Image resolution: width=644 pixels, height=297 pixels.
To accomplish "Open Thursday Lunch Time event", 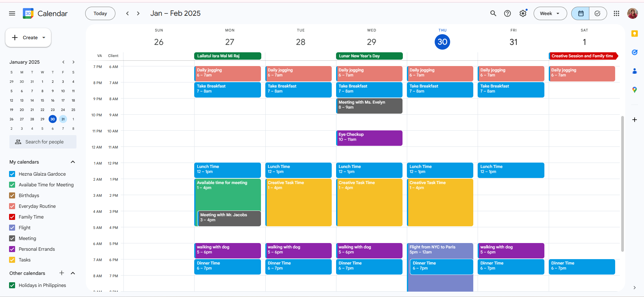I will [440, 170].
